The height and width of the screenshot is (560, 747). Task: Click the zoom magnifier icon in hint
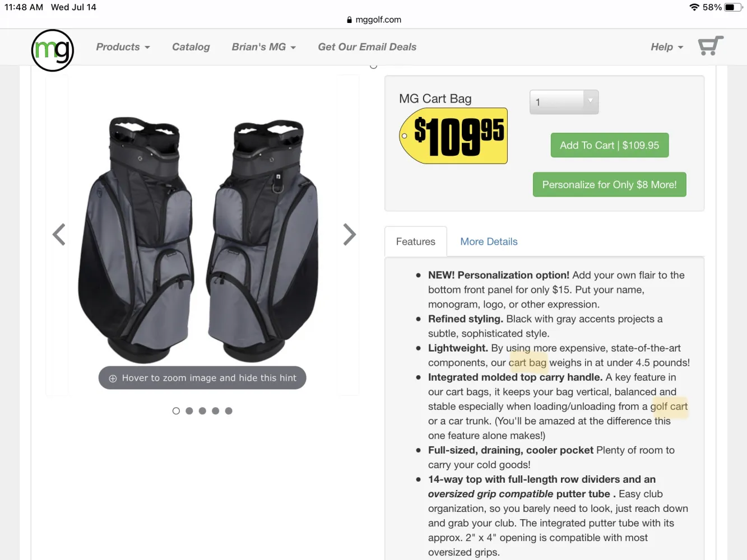click(113, 379)
